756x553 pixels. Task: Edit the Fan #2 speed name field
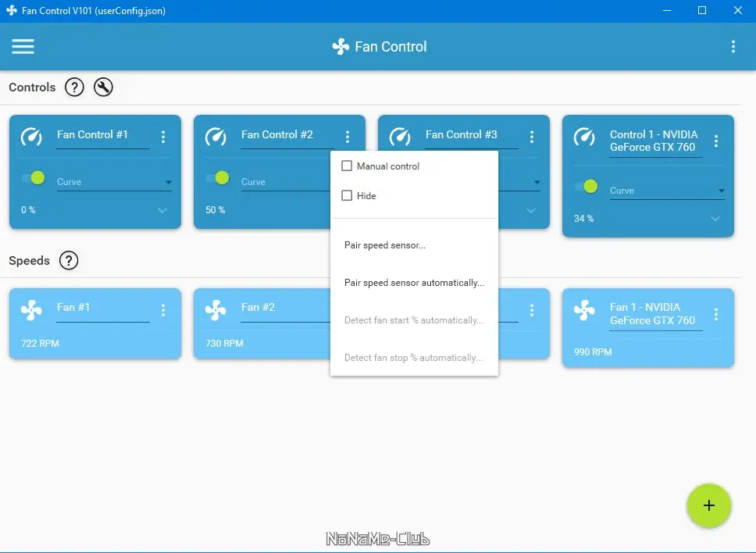pyautogui.click(x=285, y=308)
